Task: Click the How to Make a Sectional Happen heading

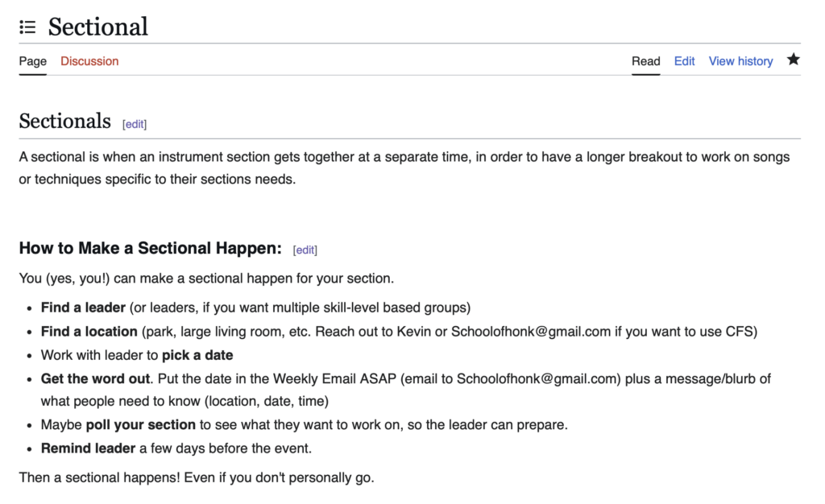Action: tap(151, 248)
